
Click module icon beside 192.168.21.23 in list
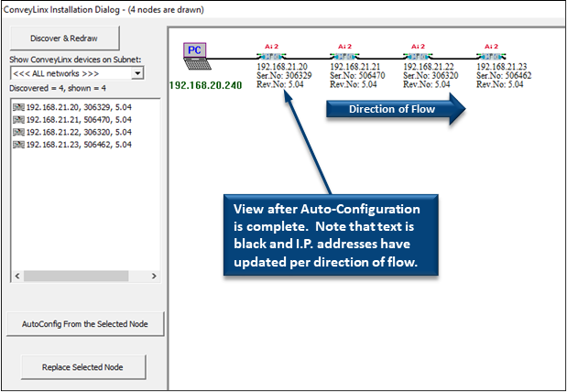[18, 145]
